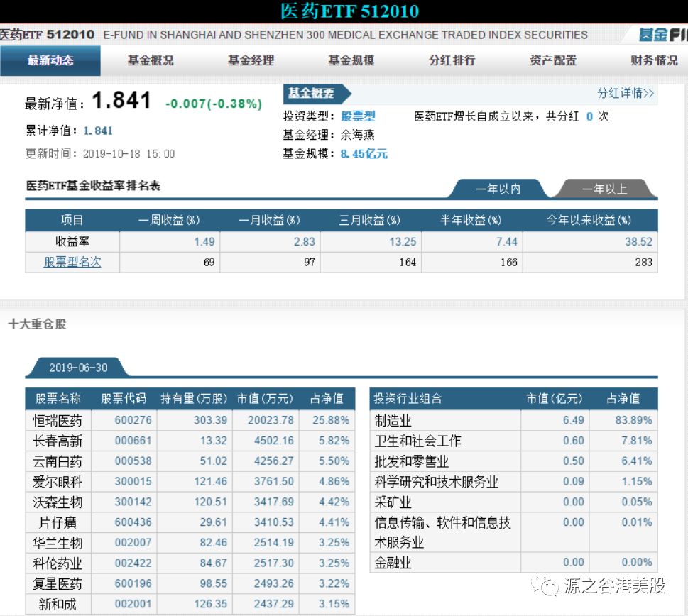Click the 25.88% net value share

point(331,420)
